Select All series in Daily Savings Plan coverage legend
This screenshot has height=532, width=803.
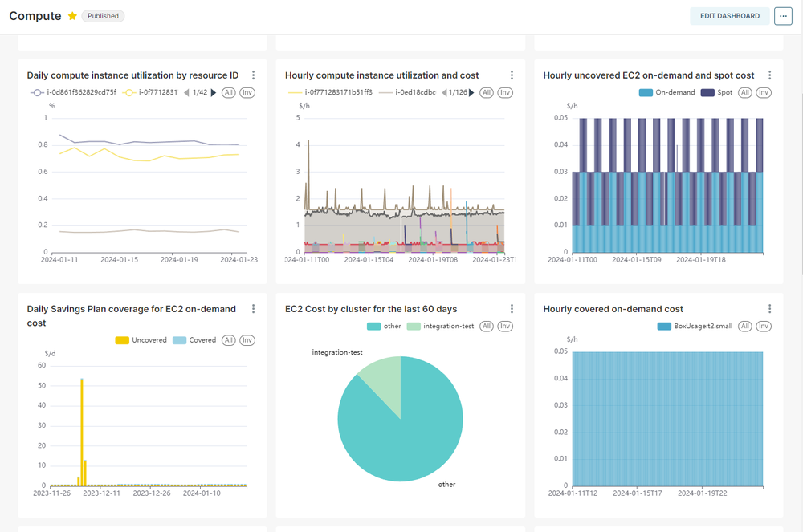click(x=228, y=340)
